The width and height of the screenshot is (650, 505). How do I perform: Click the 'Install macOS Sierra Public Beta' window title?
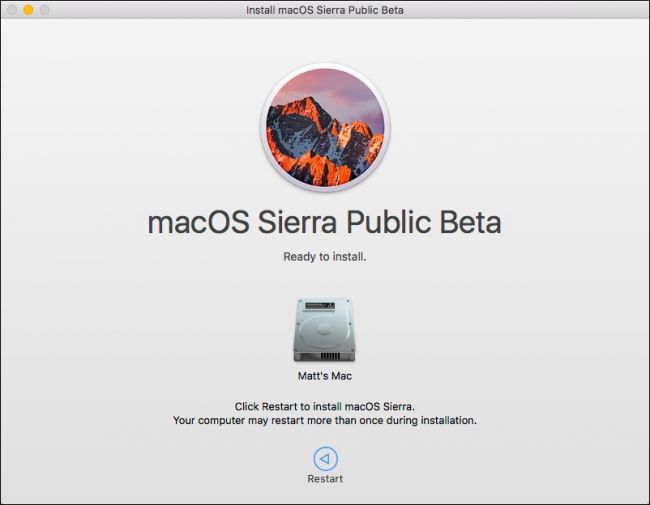pos(325,10)
